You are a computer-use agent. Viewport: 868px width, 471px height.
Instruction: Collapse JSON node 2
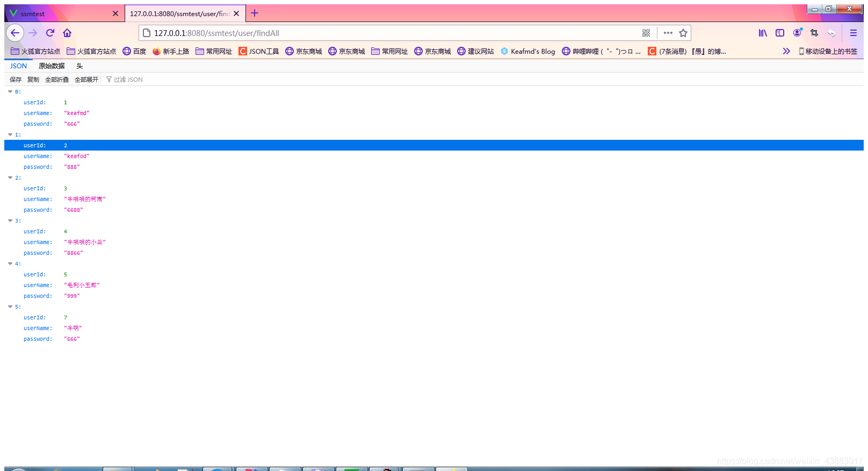(10, 177)
